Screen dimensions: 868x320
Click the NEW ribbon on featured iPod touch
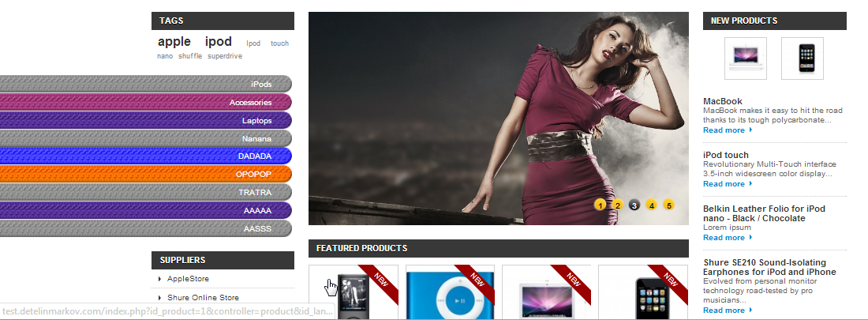pos(671,281)
